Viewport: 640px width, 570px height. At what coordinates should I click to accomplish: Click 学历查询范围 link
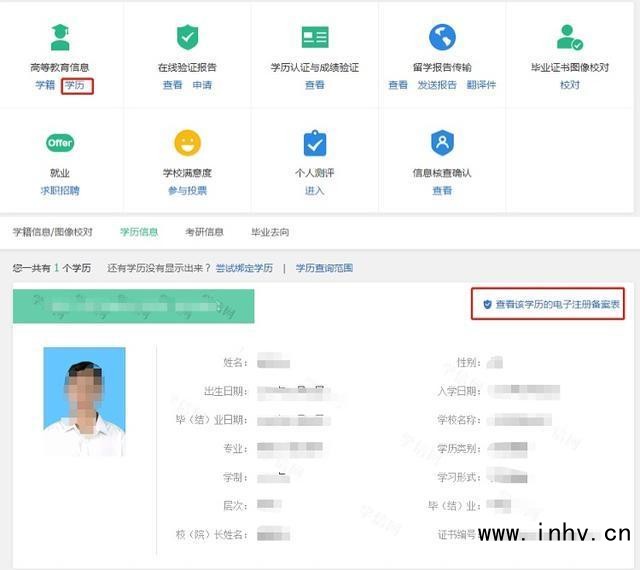324,268
